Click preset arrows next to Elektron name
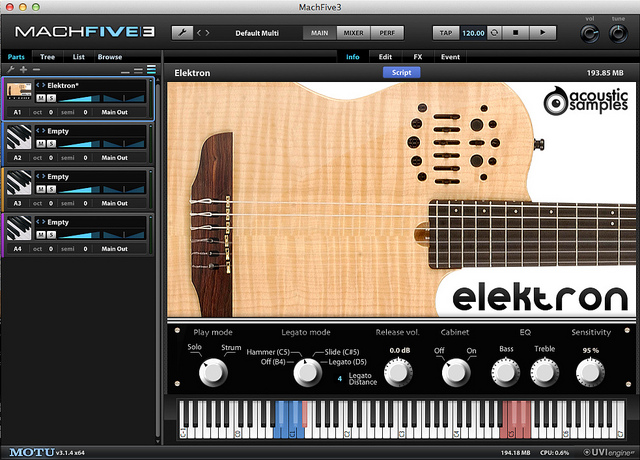Viewport: 640px width, 460px height. tap(40, 85)
